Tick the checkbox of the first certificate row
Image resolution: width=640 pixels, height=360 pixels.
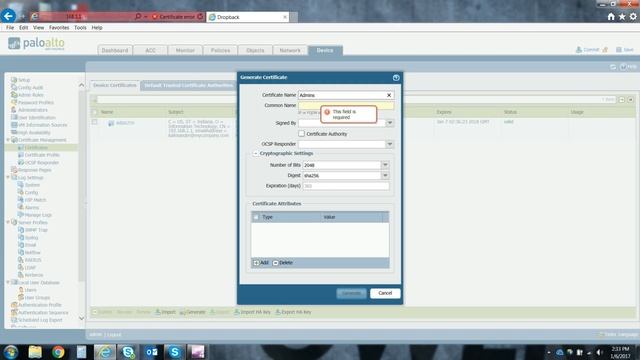point(95,122)
